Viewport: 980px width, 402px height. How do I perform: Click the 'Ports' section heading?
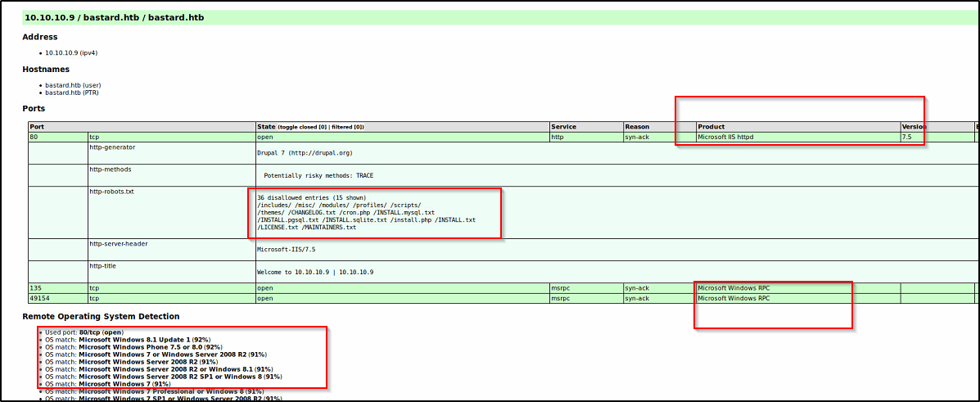pyautogui.click(x=34, y=109)
